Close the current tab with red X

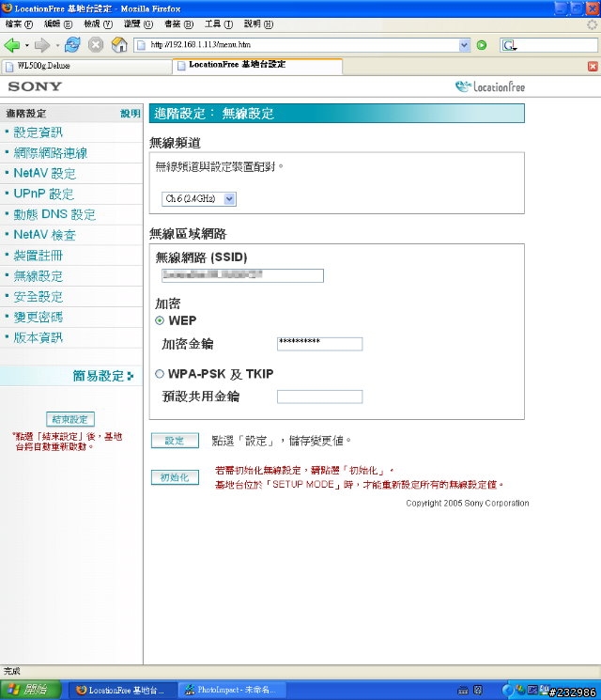593,67
